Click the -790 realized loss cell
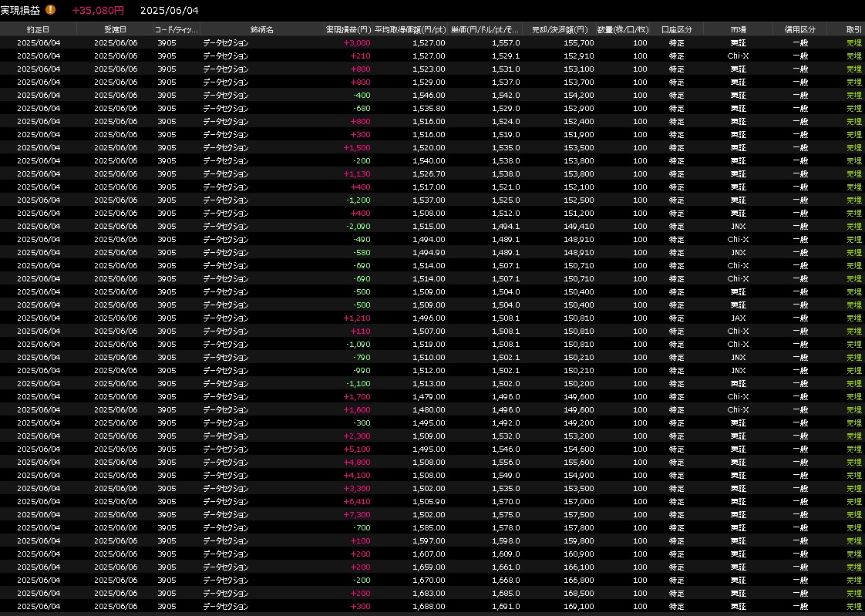The image size is (865, 616). 362,358
